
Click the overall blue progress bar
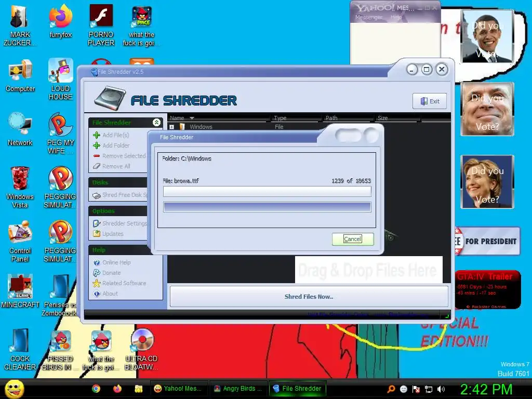click(x=267, y=207)
